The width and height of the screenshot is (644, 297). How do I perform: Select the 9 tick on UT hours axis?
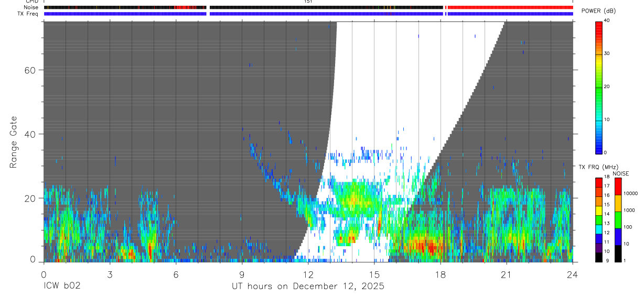point(242,274)
